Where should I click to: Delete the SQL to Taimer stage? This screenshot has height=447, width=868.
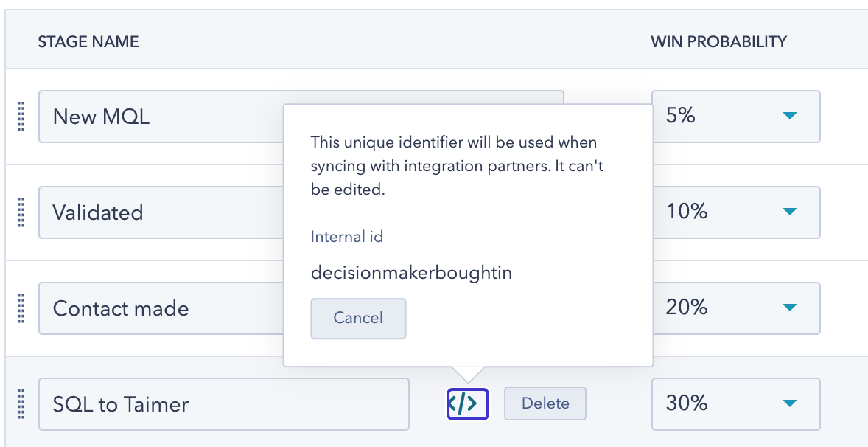coord(545,403)
